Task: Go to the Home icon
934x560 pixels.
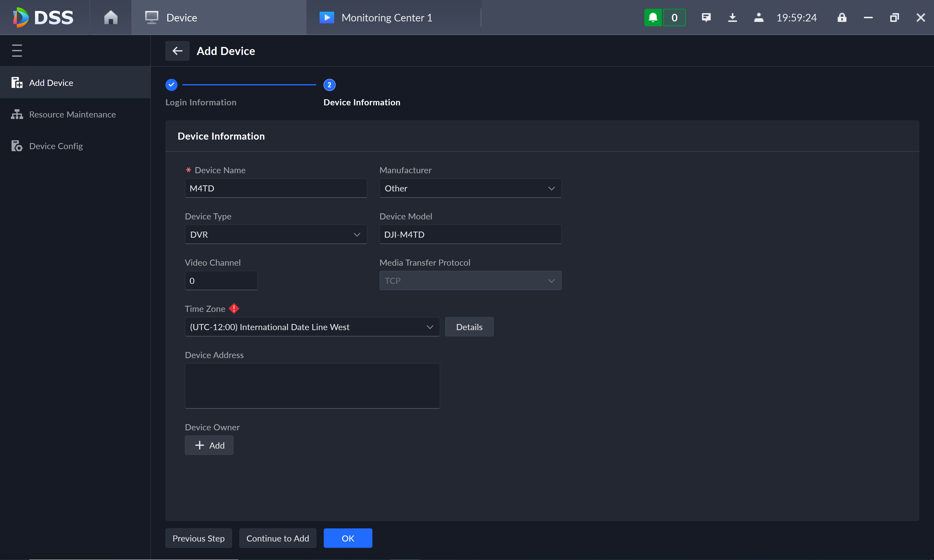Action: pyautogui.click(x=110, y=17)
